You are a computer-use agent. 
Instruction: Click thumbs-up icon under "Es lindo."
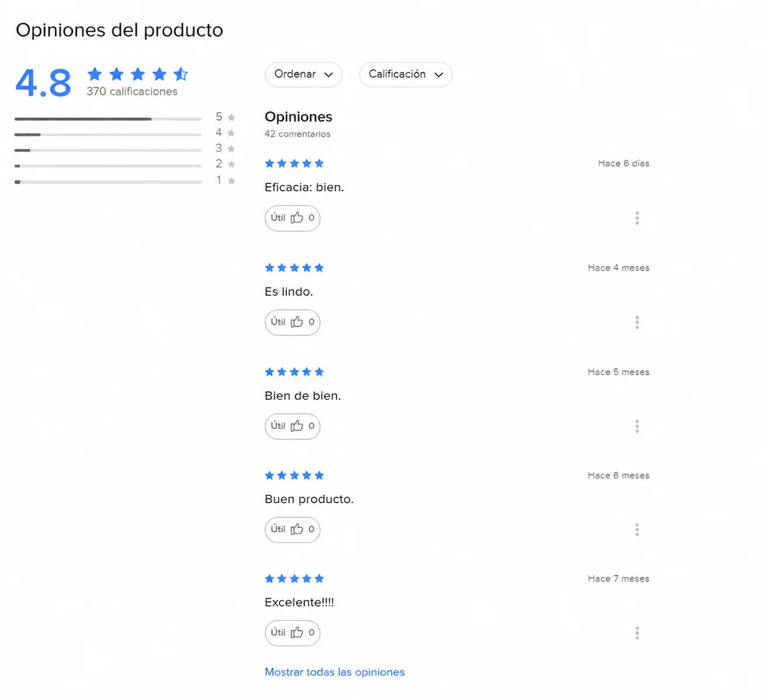coord(297,321)
